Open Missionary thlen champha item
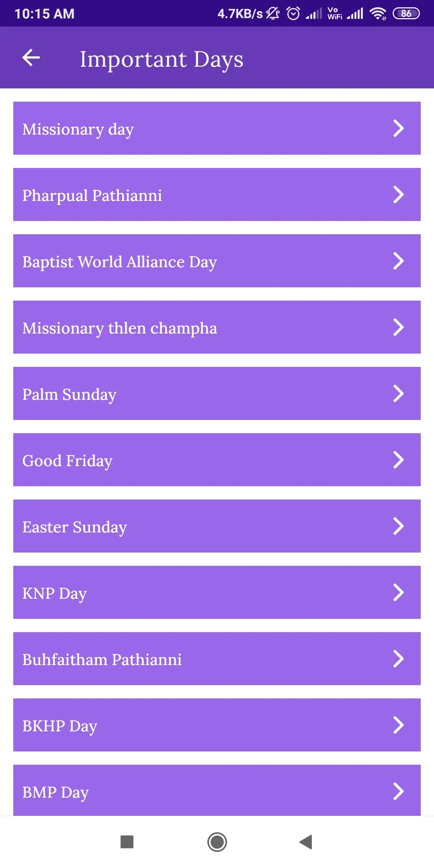 217,327
